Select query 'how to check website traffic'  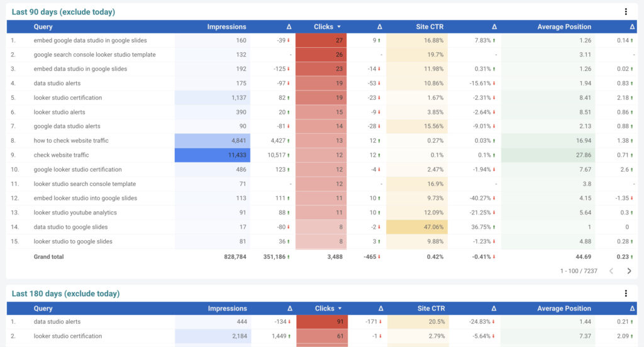coord(71,140)
